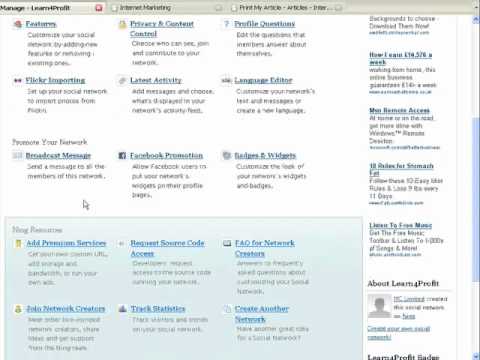Open 'Create your own social network' link

tap(399, 333)
